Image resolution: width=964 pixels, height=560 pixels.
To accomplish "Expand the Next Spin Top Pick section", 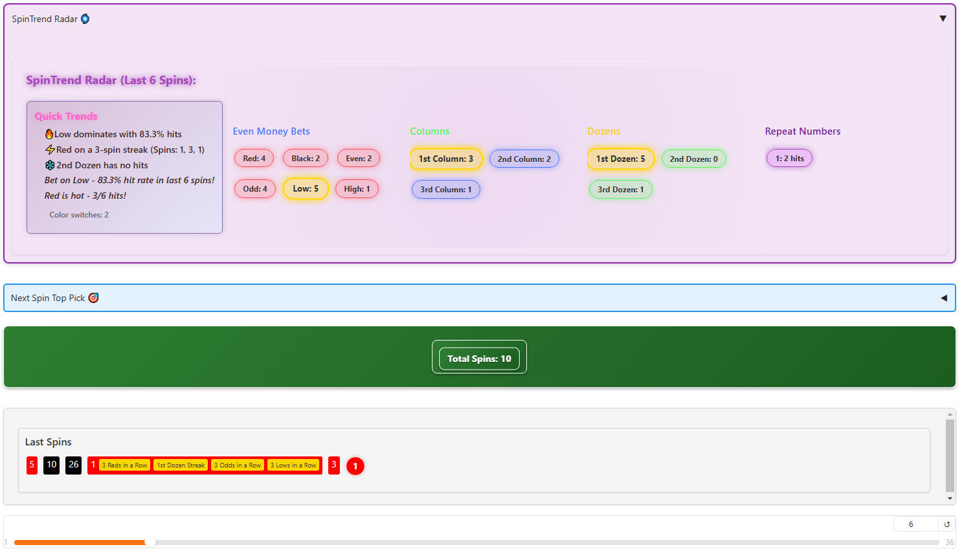I will (943, 298).
